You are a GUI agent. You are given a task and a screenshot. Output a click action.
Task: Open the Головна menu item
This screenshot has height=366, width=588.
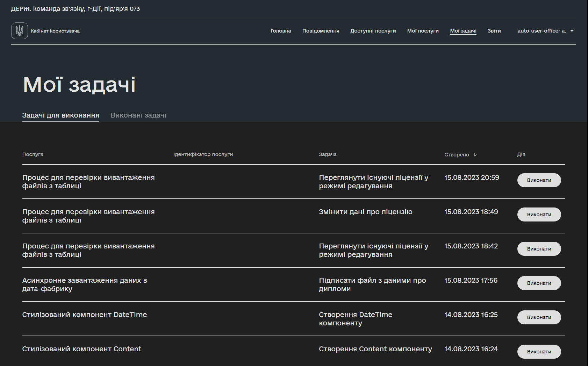[x=280, y=31]
